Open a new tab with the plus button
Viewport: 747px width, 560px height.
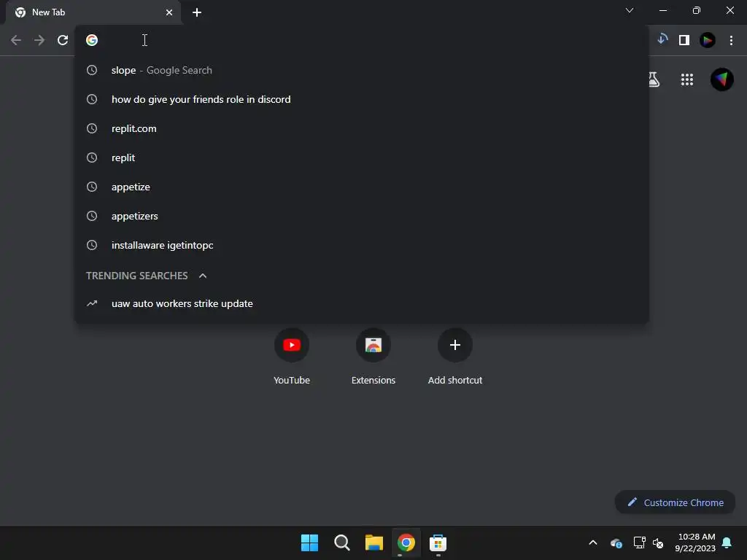[x=197, y=12]
